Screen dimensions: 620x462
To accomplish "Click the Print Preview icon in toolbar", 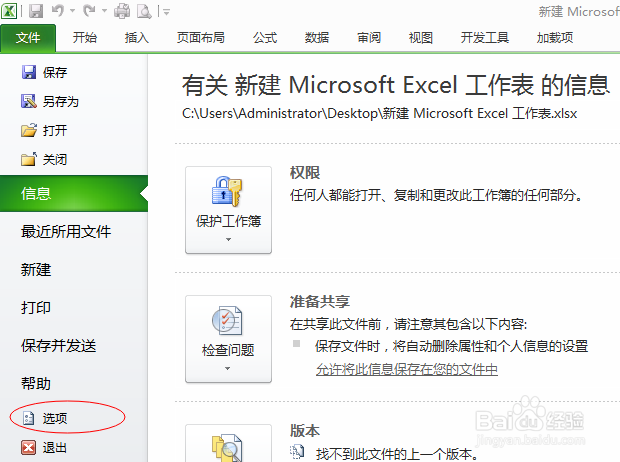I will [144, 11].
